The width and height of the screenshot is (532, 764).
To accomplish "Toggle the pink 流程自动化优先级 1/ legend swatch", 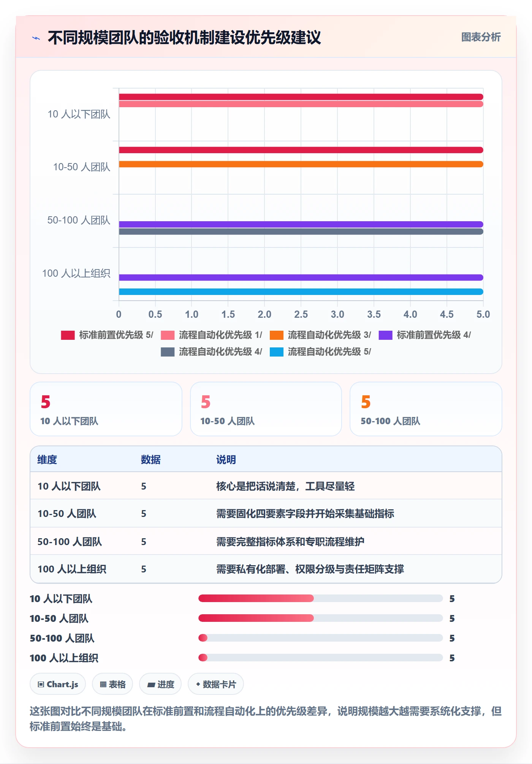I will pos(168,335).
